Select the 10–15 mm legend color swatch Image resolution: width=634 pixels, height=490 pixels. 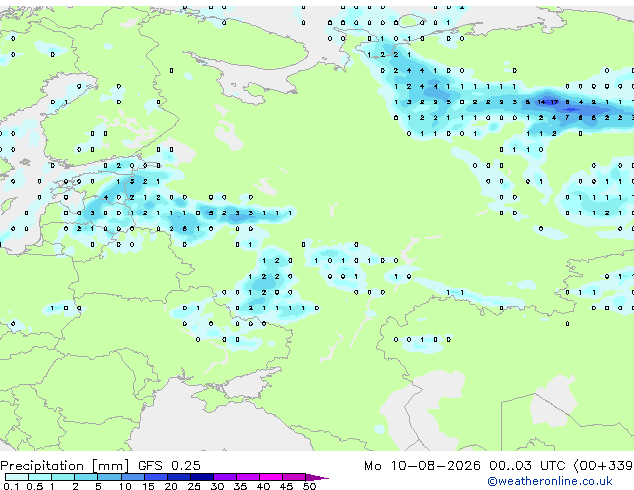coord(132,477)
